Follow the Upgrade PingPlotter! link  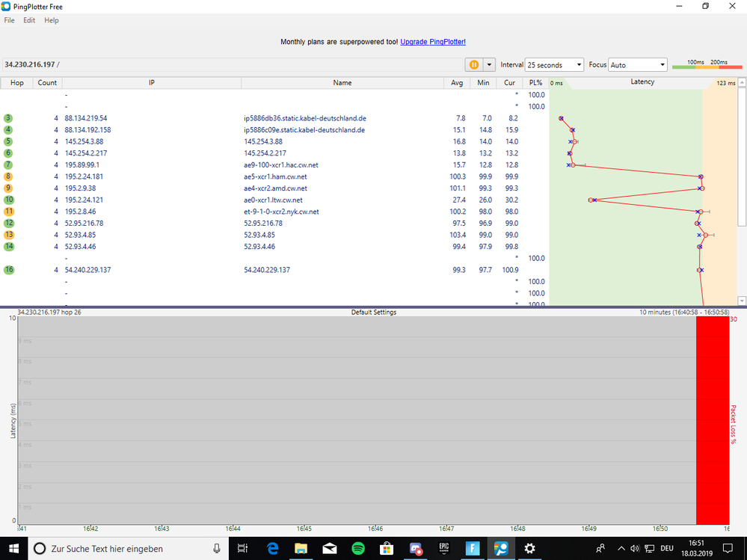coord(433,42)
